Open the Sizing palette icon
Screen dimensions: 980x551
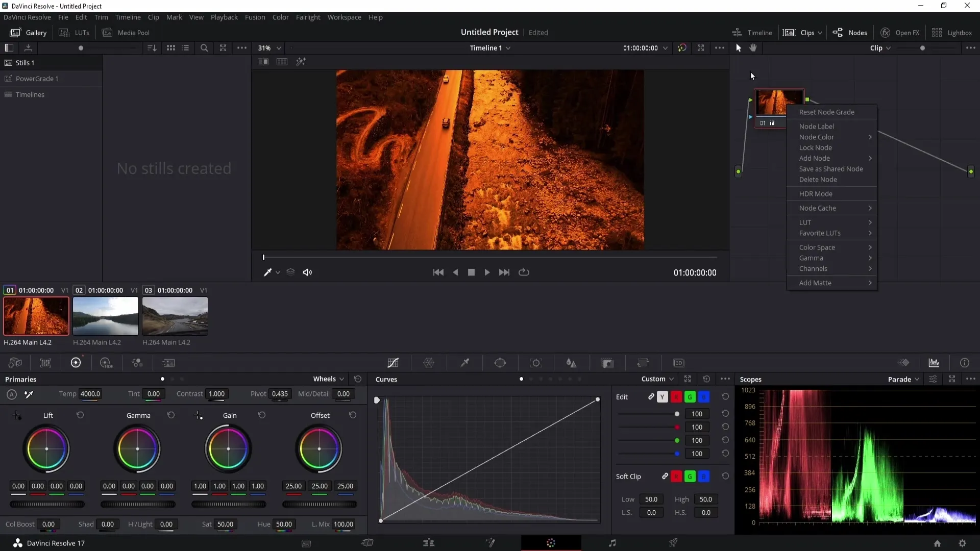(643, 363)
